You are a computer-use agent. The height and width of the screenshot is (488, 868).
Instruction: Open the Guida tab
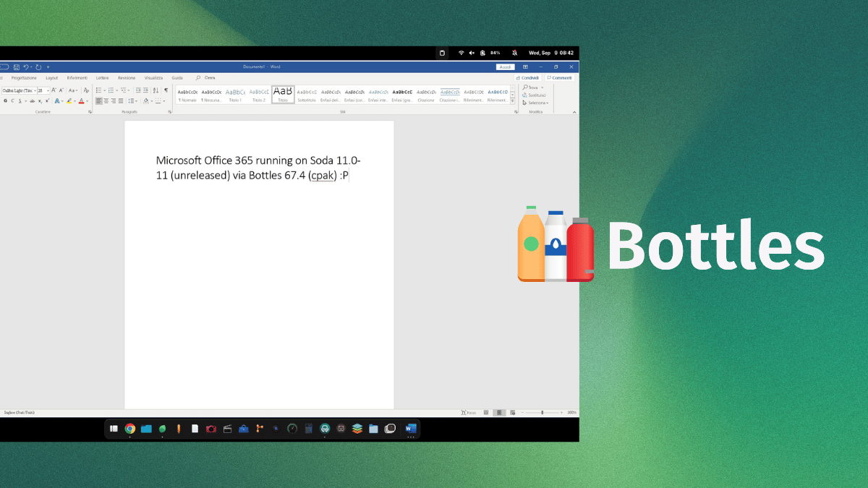tap(177, 78)
